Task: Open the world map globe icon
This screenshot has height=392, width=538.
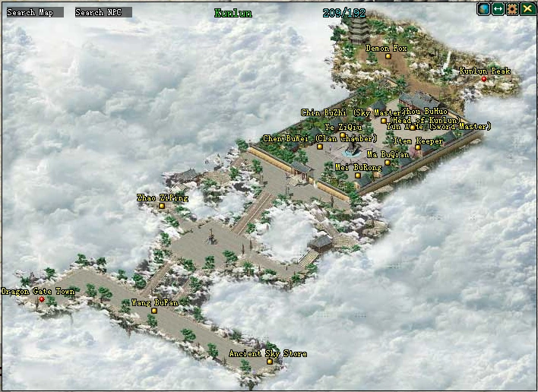Action: point(483,9)
